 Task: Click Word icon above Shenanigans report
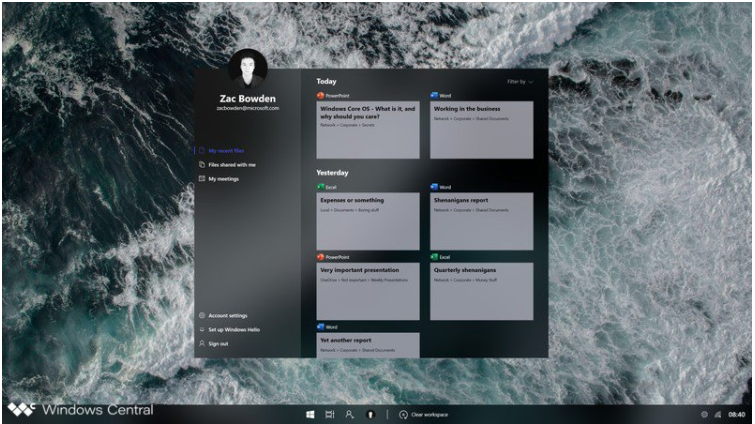434,187
